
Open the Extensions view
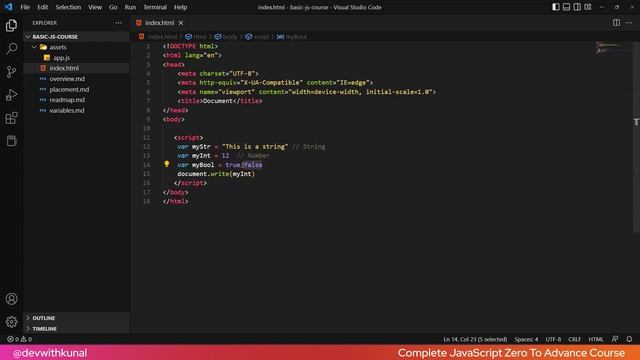click(11, 118)
